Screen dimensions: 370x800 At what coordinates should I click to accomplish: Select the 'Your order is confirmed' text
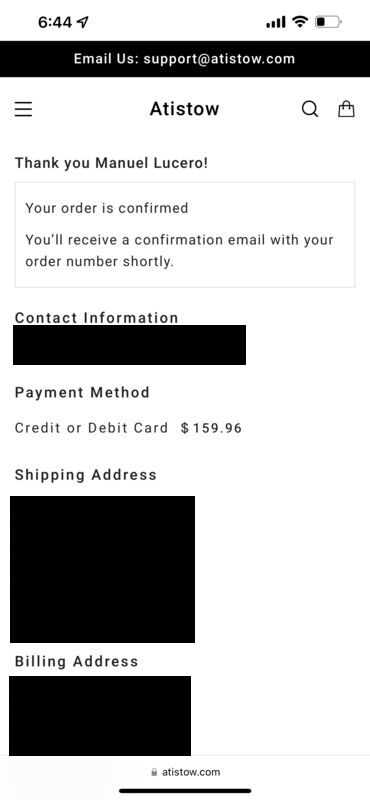(107, 208)
